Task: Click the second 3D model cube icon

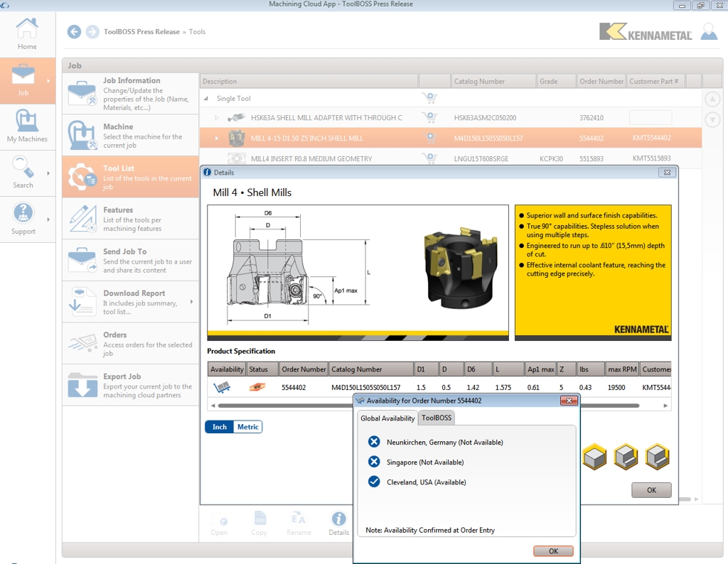Action: [x=626, y=457]
